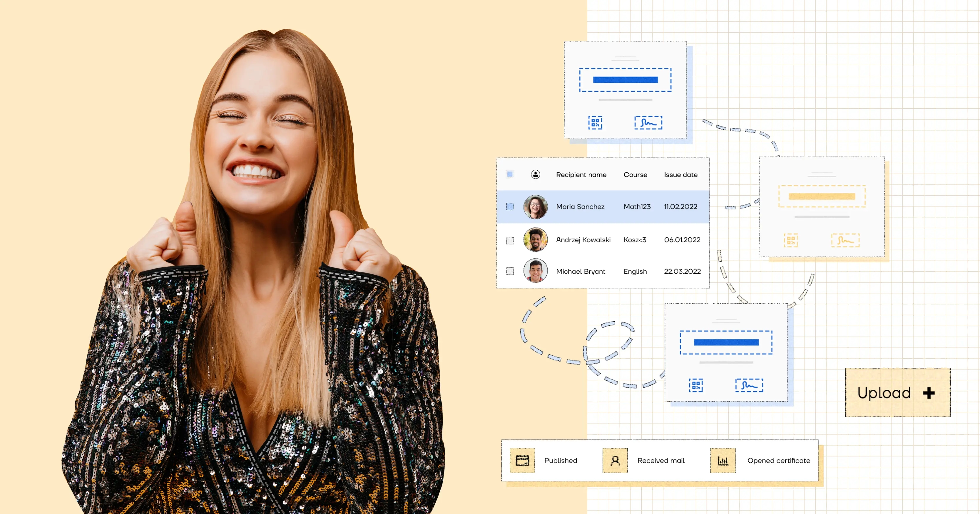
Task: Click the QR code icon on yellow certificate
Action: point(791,240)
